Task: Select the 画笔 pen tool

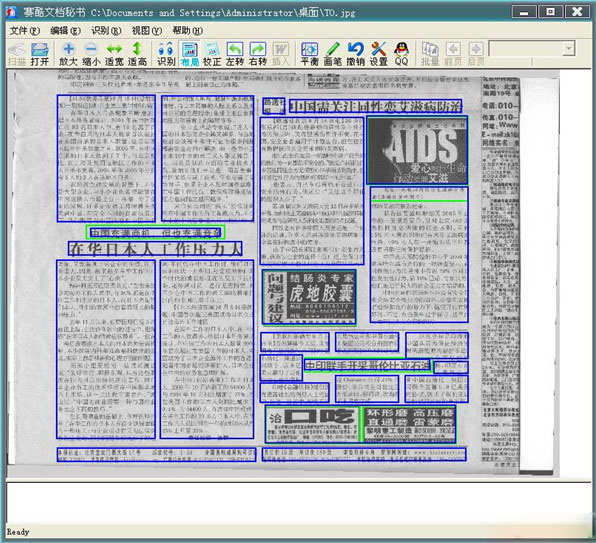Action: (x=333, y=54)
